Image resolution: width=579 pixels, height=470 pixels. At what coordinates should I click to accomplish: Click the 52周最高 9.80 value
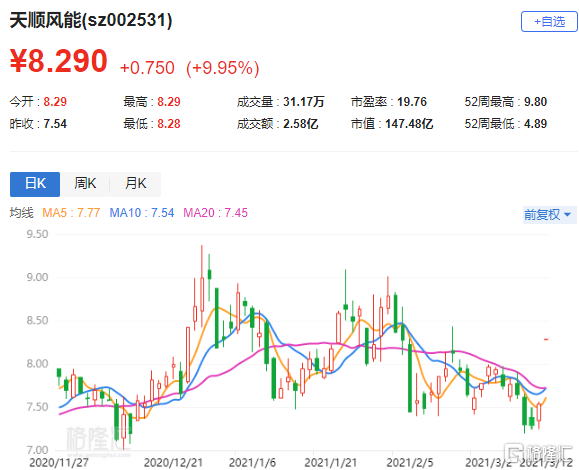pos(506,102)
